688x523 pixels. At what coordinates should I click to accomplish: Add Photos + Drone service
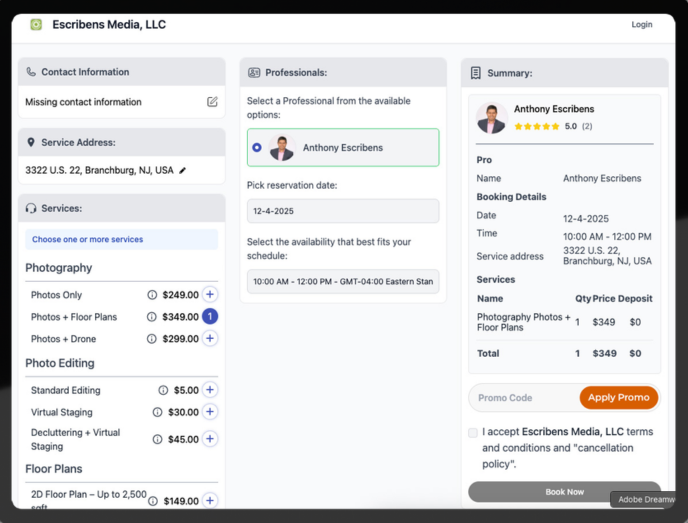(x=210, y=338)
